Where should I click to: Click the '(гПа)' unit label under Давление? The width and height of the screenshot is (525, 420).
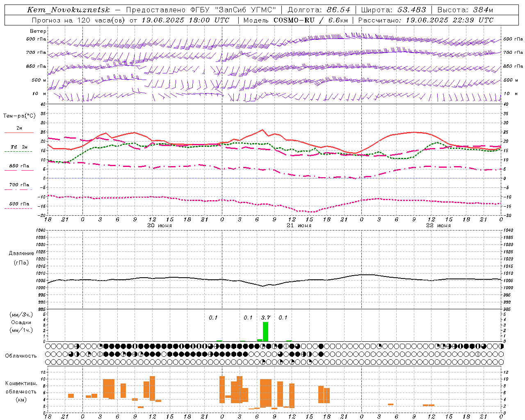coord(21,262)
